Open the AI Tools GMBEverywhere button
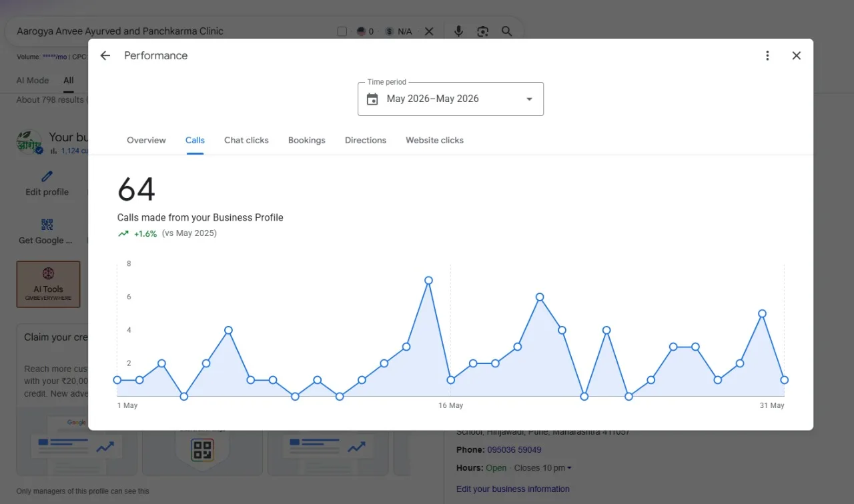This screenshot has height=504, width=854. tap(48, 284)
